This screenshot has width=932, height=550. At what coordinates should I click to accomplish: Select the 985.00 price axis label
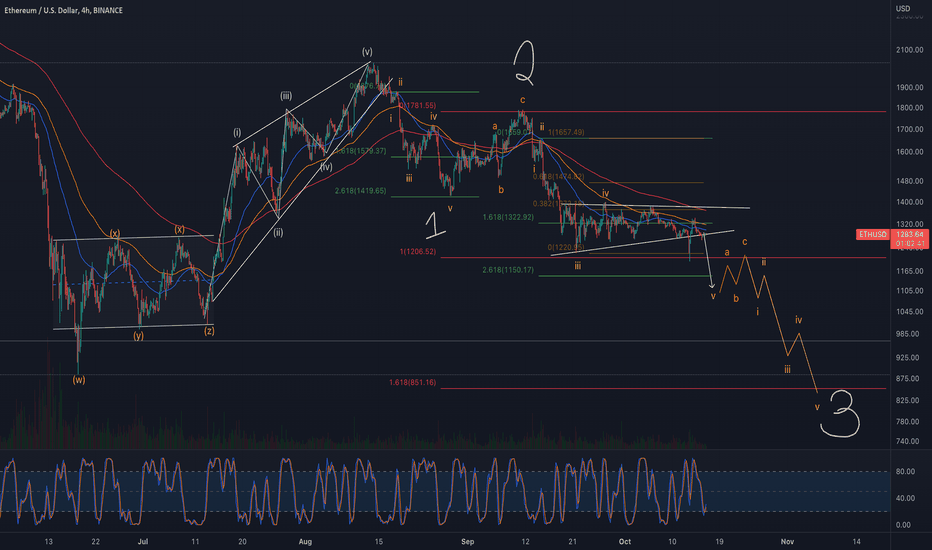coord(908,334)
